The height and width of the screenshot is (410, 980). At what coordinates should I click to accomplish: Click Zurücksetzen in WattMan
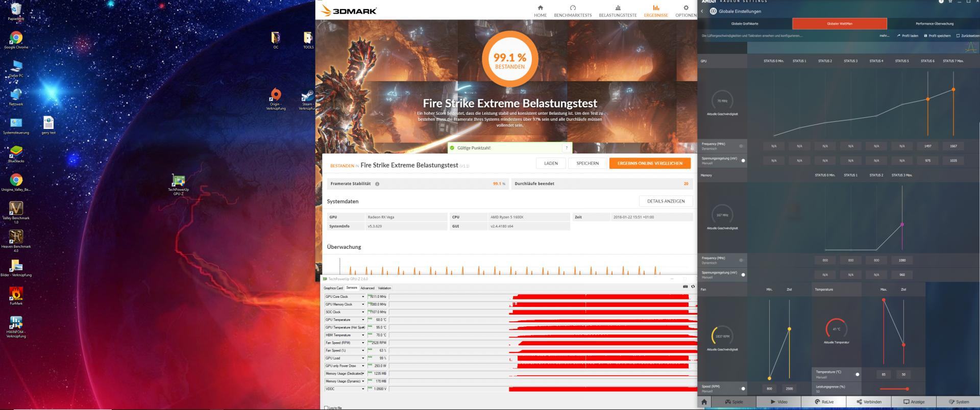click(968, 36)
